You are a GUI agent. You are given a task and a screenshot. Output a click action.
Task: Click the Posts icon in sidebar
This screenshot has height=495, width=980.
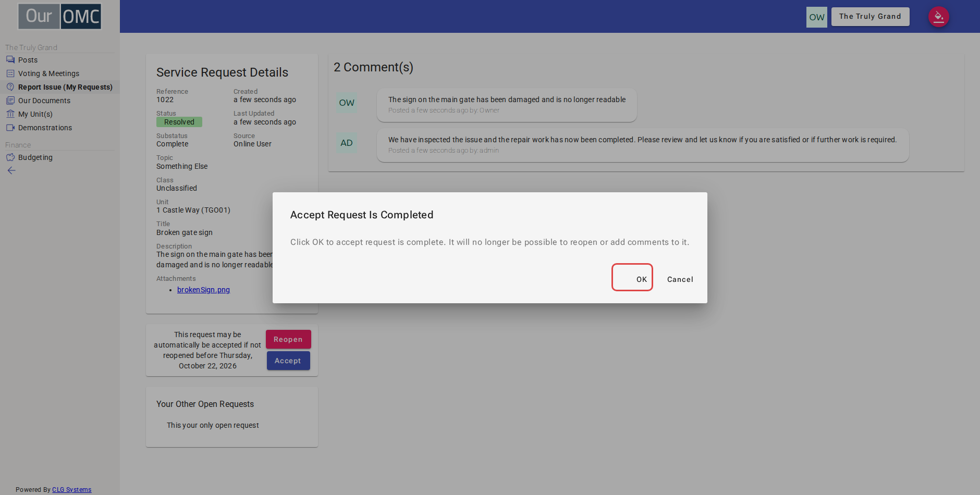10,60
